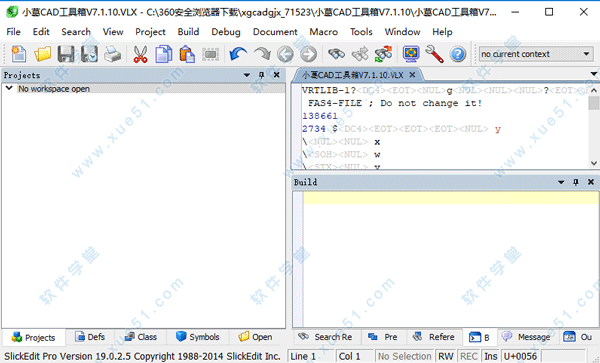
Task: Switch to the Refere tab
Action: click(x=434, y=337)
